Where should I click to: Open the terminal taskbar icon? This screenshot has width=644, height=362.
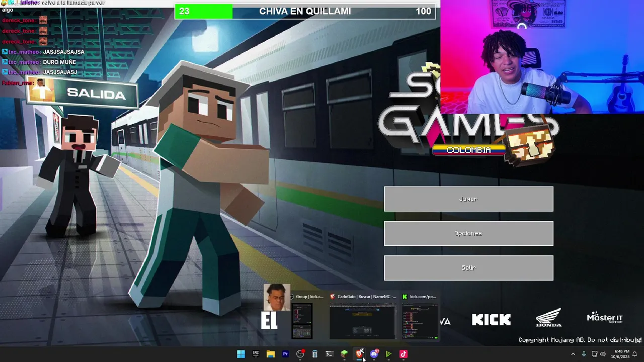(330, 354)
